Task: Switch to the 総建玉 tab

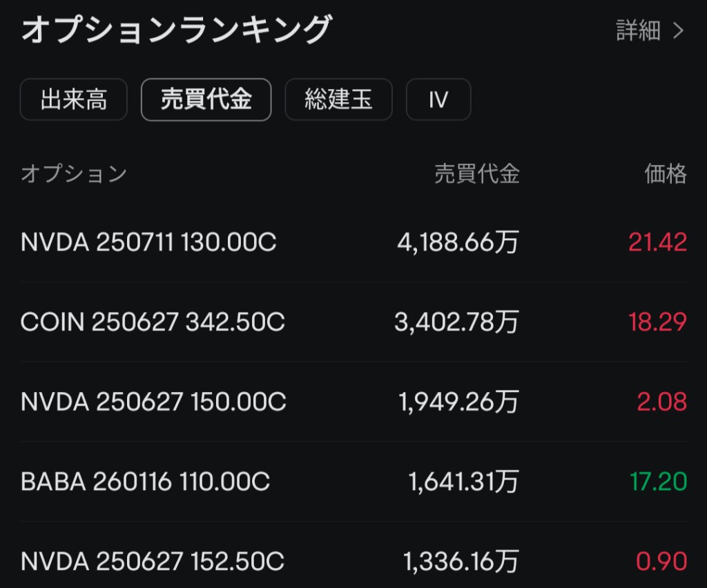Action: pyautogui.click(x=338, y=99)
